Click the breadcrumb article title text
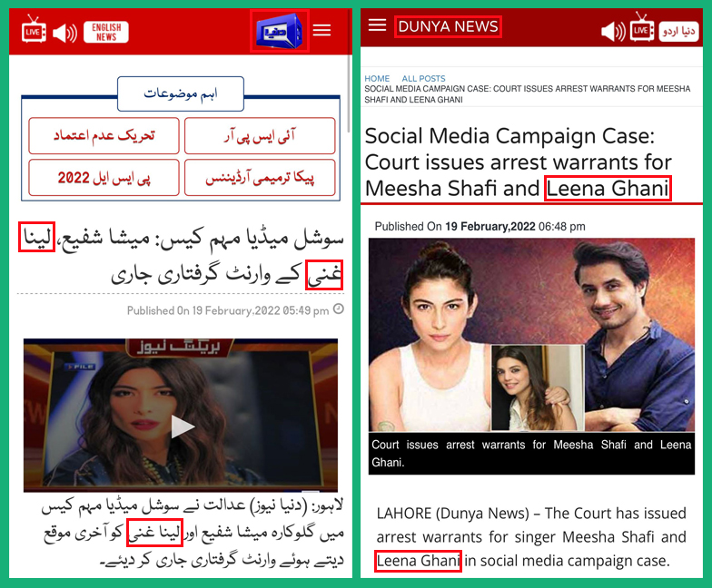Viewport: 712px width, 588px height. 527,94
